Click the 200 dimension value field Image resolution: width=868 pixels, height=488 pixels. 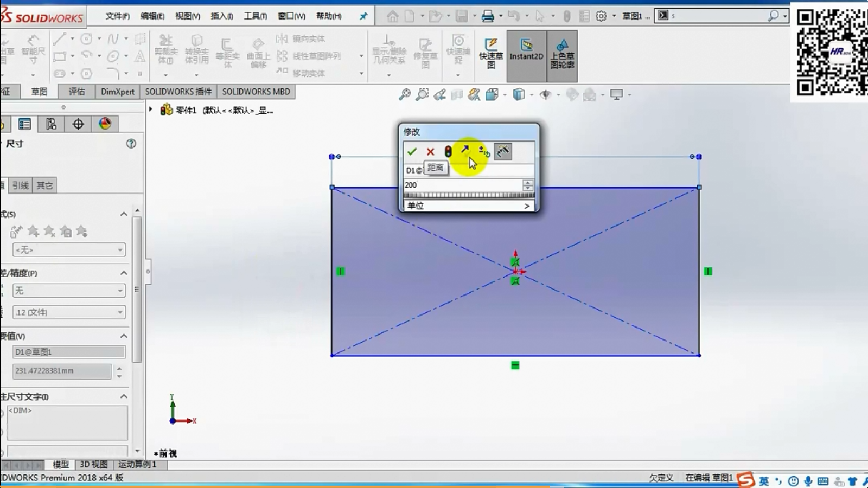coord(462,185)
